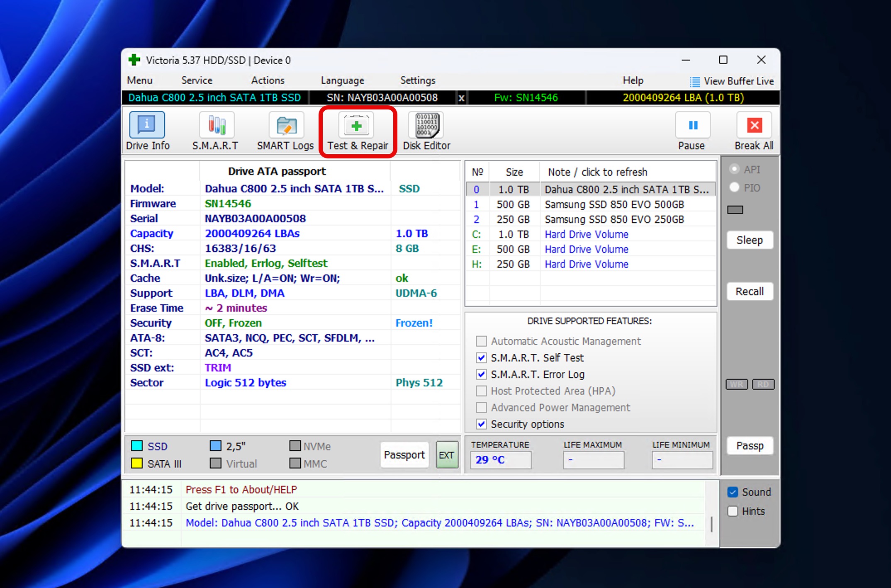Screen dimensions: 891x588
Task: Open the Language menu
Action: 342,80
